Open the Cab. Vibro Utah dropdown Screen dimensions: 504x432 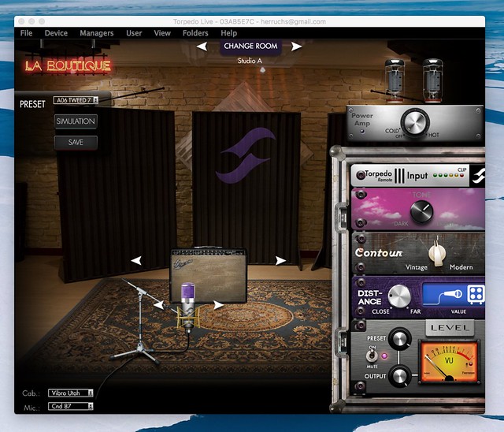pos(71,393)
